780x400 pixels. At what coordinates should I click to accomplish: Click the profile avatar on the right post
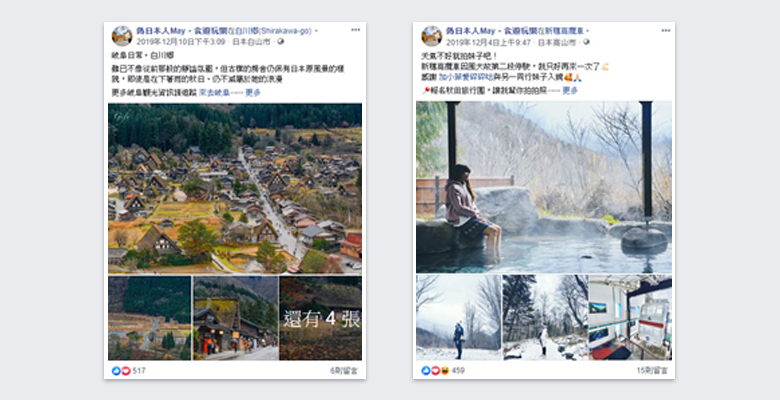pyautogui.click(x=431, y=36)
